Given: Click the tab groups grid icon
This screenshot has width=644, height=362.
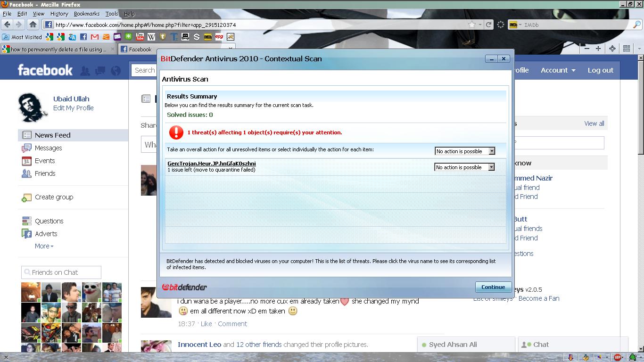Looking at the screenshot, I should 627,49.
